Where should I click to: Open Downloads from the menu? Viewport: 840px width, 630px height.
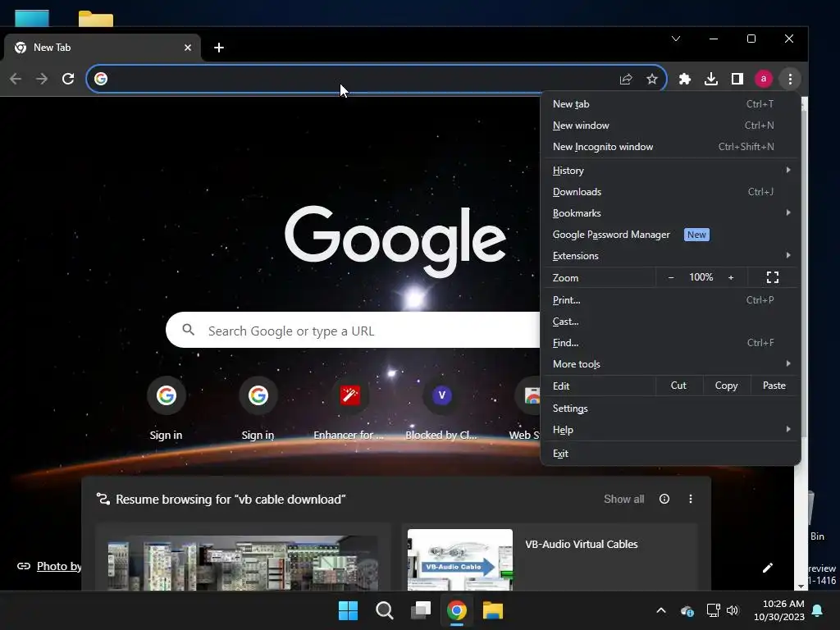coord(671,192)
